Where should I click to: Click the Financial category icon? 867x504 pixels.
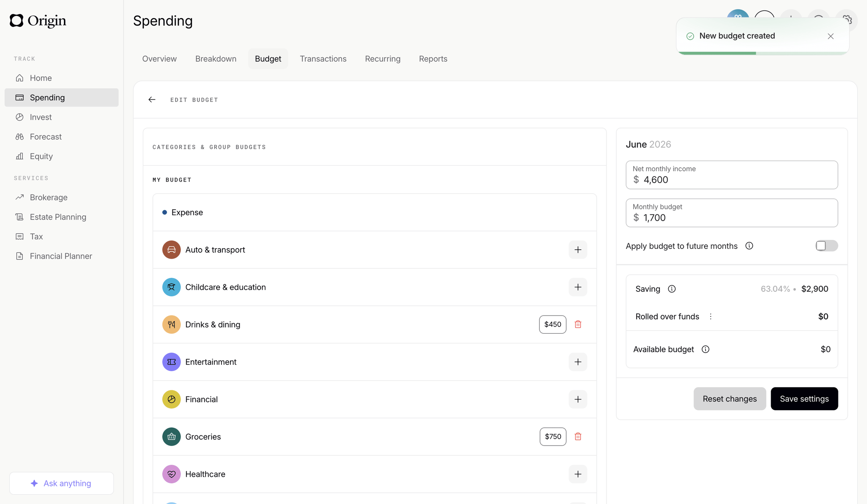pyautogui.click(x=171, y=399)
